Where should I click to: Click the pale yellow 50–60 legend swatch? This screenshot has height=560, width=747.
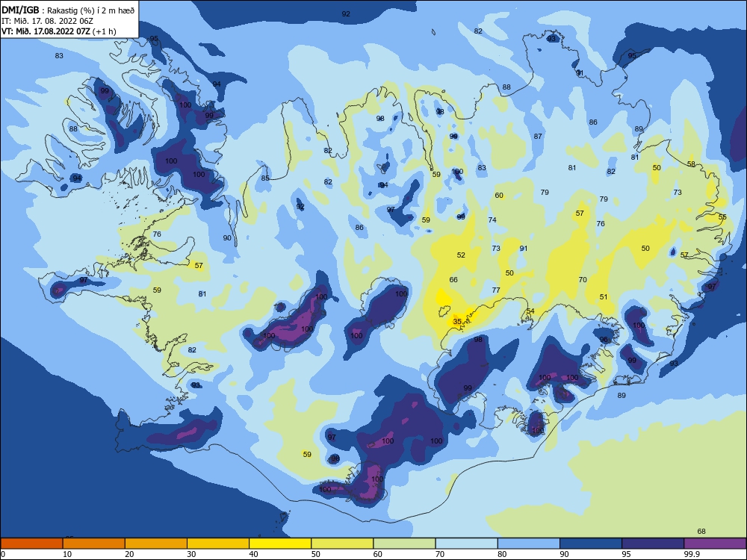tap(342, 544)
